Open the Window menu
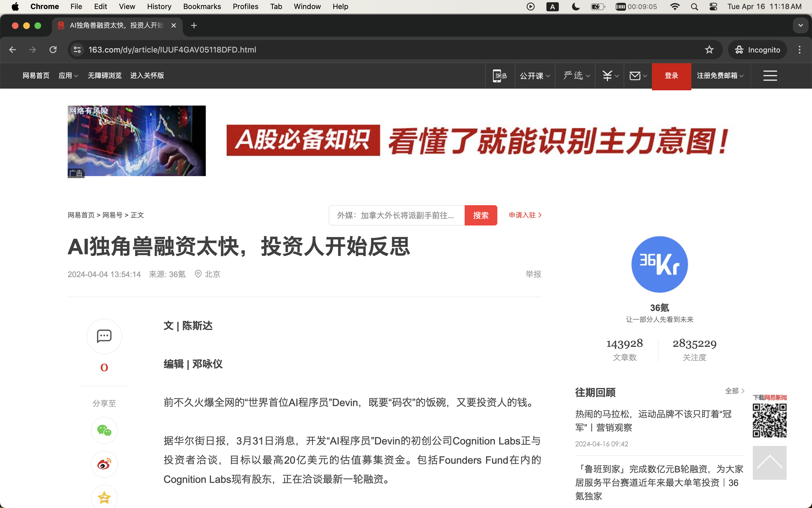Viewport: 812px width, 508px height. point(307,6)
